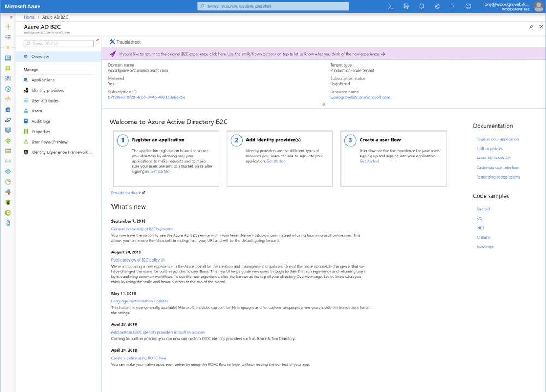This screenshot has width=546, height=392.
Task: Open Storage accounts icon in sidebar
Action: click(8, 151)
